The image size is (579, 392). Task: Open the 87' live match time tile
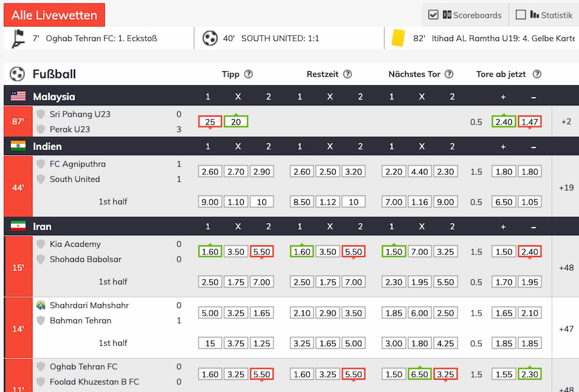(x=18, y=122)
